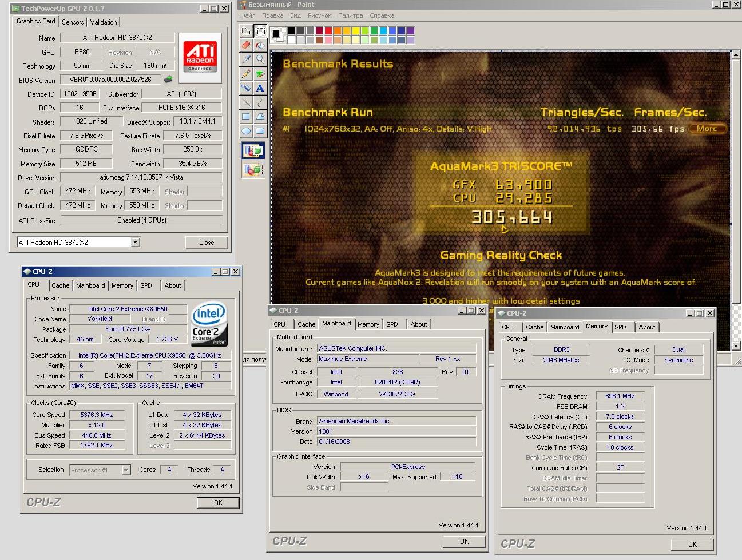
Task: Choose the straight Line tool
Action: click(246, 102)
